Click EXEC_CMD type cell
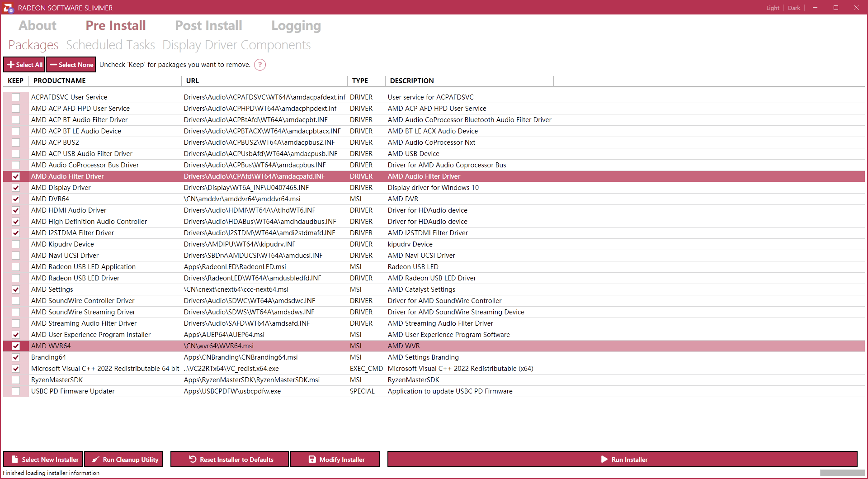The height and width of the screenshot is (479, 868). coord(366,369)
